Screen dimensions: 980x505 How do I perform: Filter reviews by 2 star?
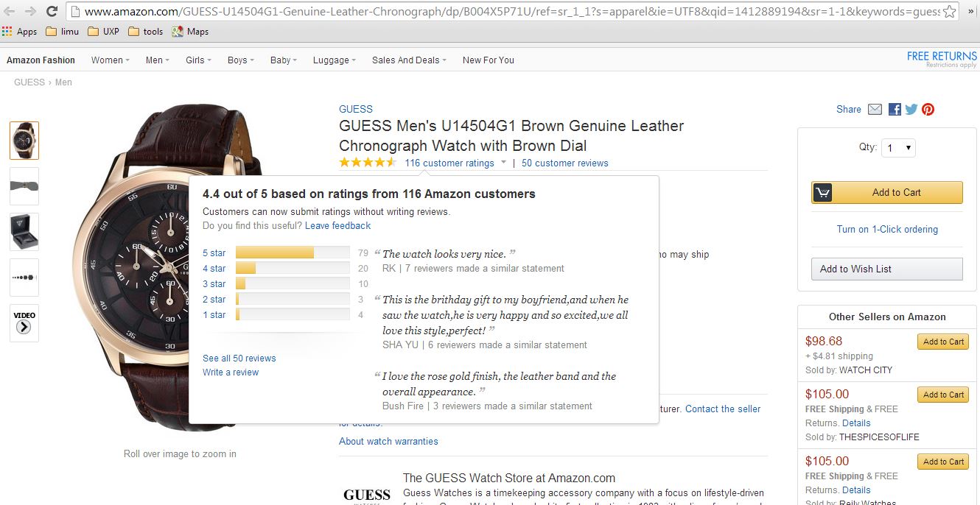pos(214,300)
